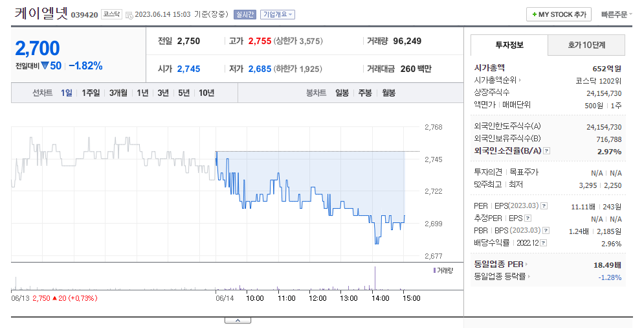Open the 빠른주문 quick order dropdown
644x328 pixels.
coord(616,14)
